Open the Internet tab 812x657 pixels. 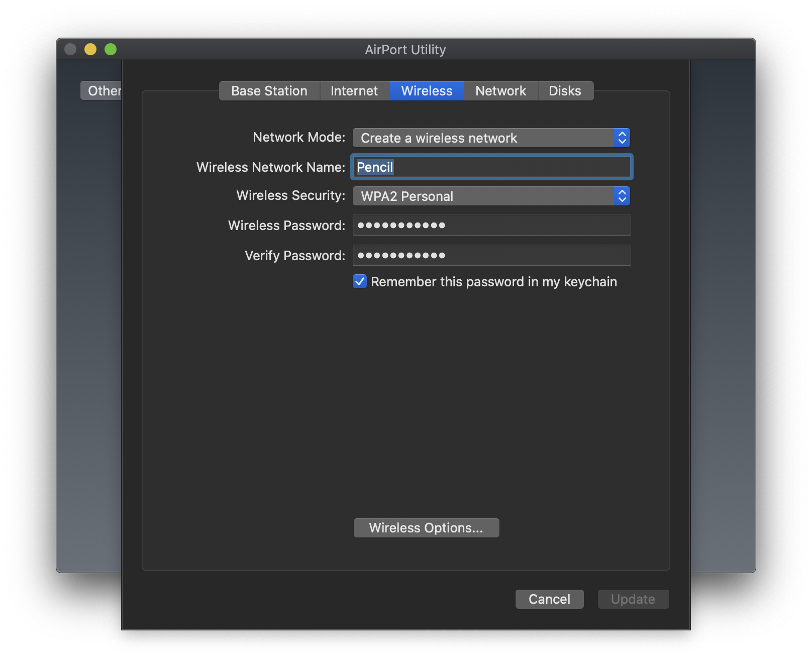tap(354, 91)
